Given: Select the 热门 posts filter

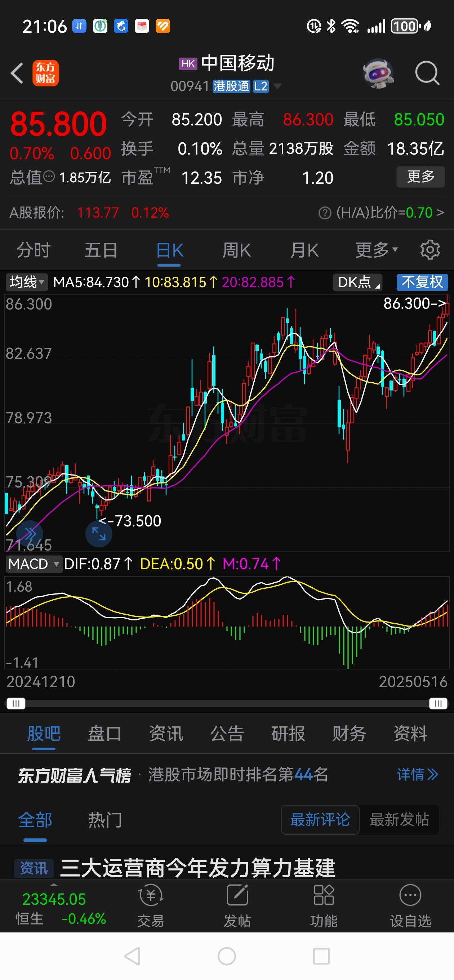Looking at the screenshot, I should [x=105, y=820].
